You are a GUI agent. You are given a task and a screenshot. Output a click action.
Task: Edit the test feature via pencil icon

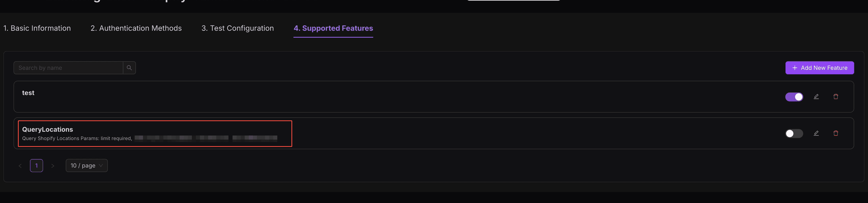[x=816, y=96]
